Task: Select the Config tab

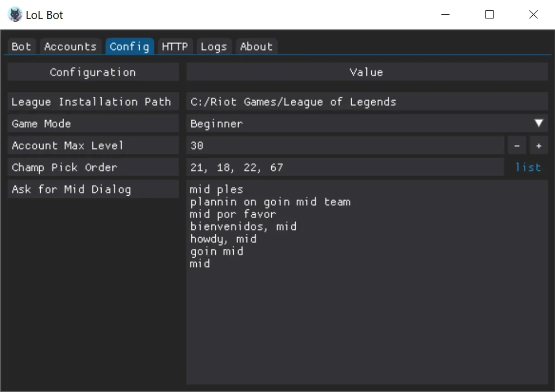Action: 129,47
